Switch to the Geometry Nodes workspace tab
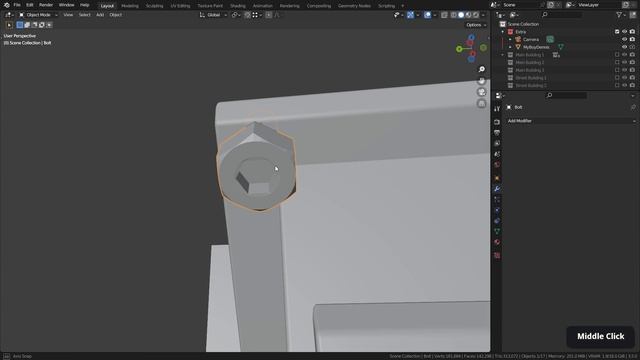 click(354, 6)
